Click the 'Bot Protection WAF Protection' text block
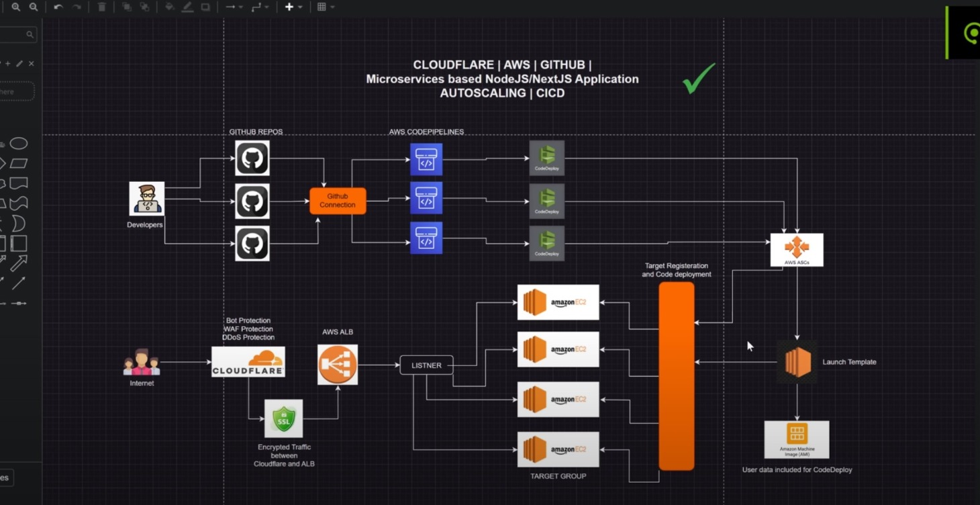Screen dimensions: 980x505 click(x=248, y=329)
